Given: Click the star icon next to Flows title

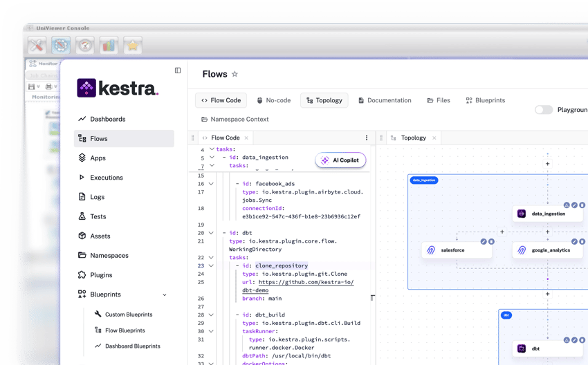Looking at the screenshot, I should (235, 75).
